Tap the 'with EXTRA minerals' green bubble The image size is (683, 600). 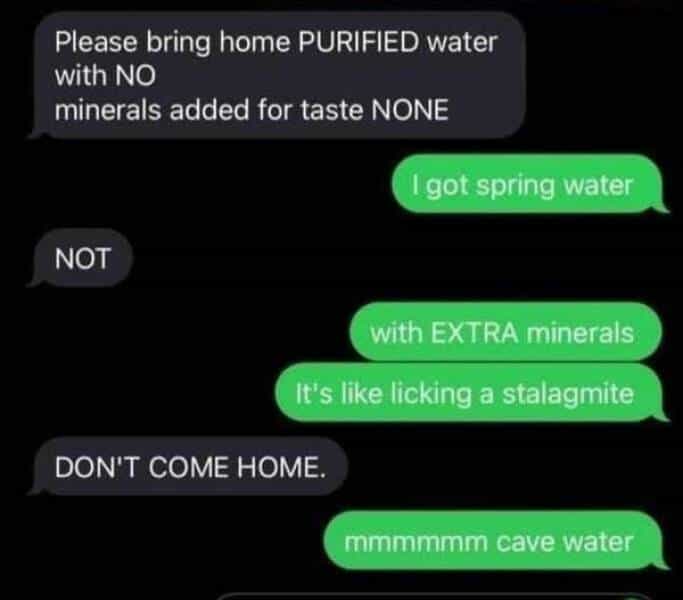pyautogui.click(x=505, y=332)
